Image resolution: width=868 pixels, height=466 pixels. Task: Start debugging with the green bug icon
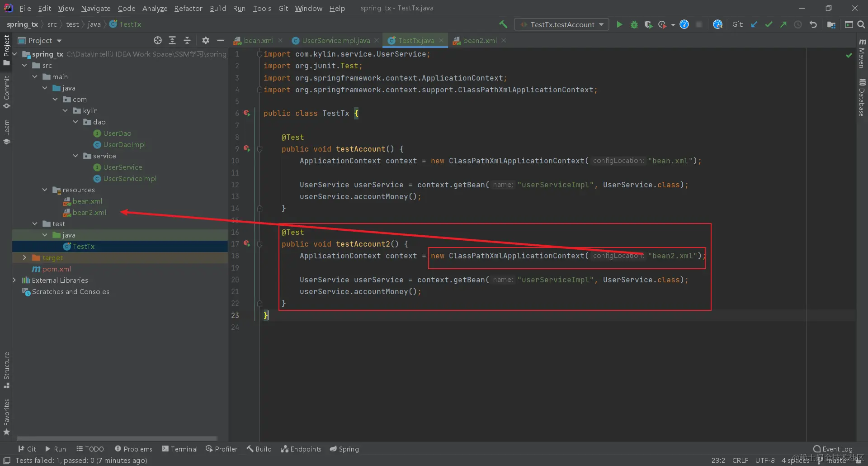pos(634,24)
